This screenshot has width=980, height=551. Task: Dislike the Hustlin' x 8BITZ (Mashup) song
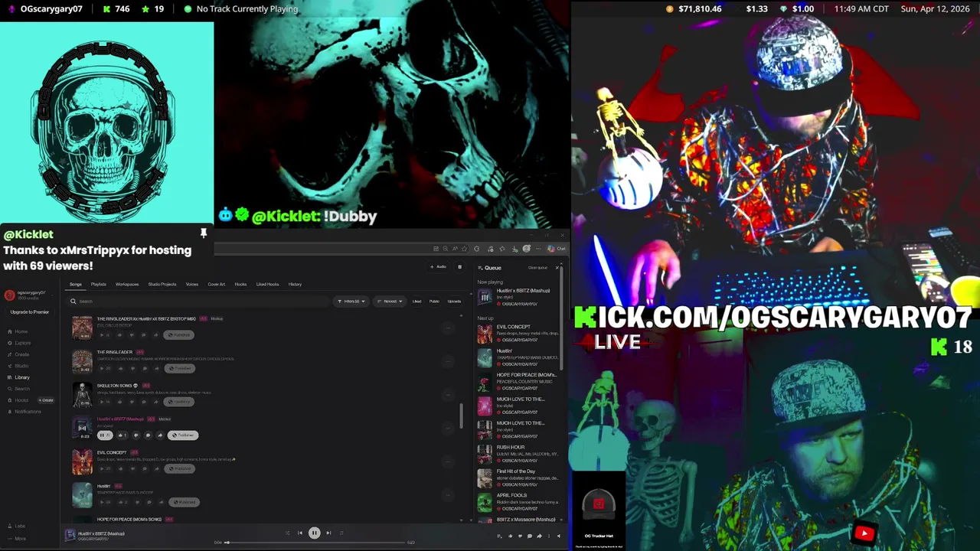coord(136,435)
